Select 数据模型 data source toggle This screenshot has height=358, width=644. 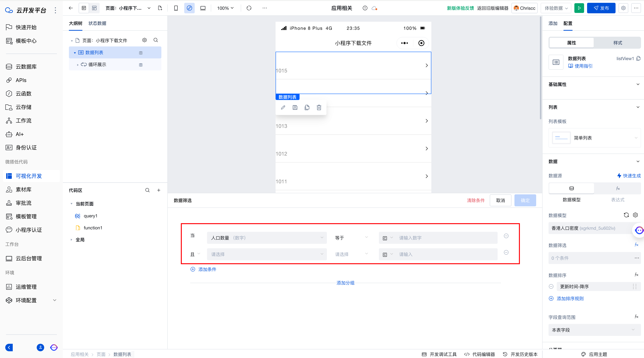571,189
